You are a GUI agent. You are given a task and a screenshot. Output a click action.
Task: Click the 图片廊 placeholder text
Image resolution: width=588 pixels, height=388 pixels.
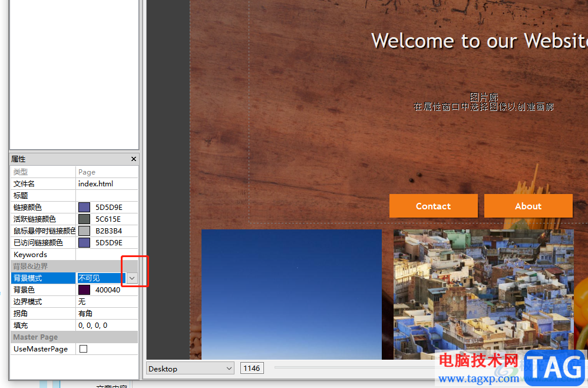(x=484, y=97)
